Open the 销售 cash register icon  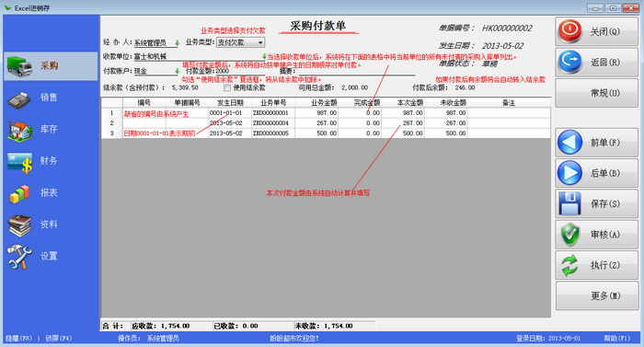coord(19,99)
